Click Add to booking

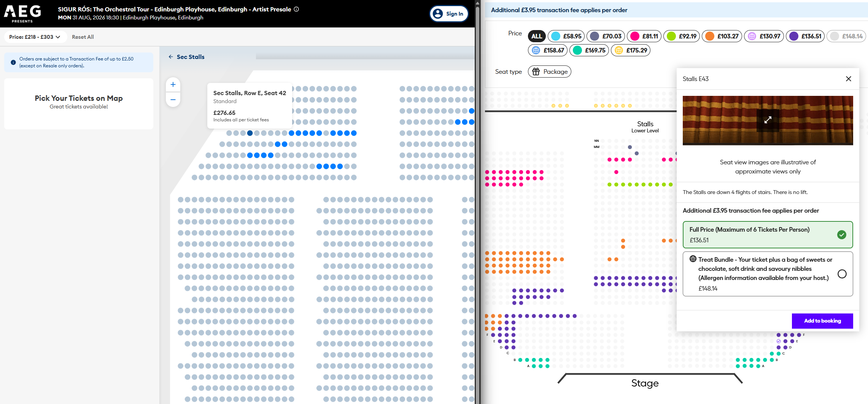(x=822, y=321)
